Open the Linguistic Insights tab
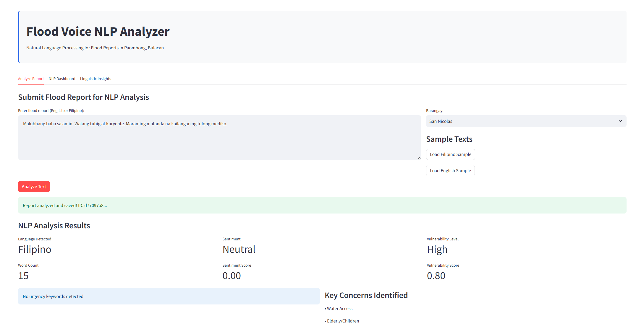 96,79
